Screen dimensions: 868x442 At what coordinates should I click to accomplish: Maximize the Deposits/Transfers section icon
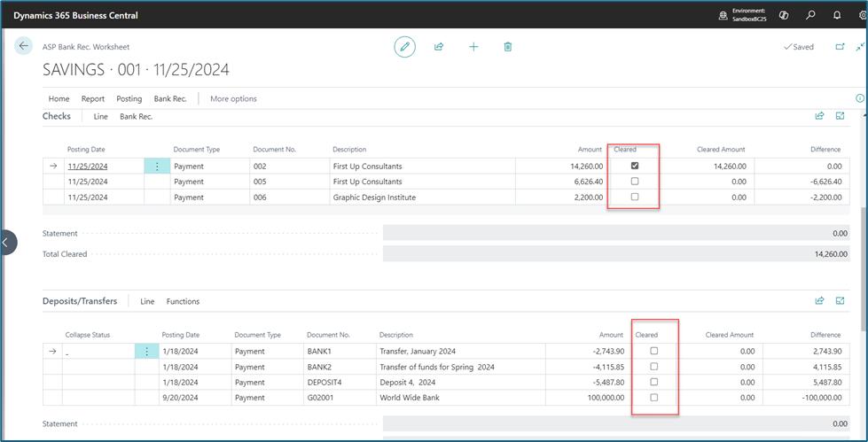840,301
